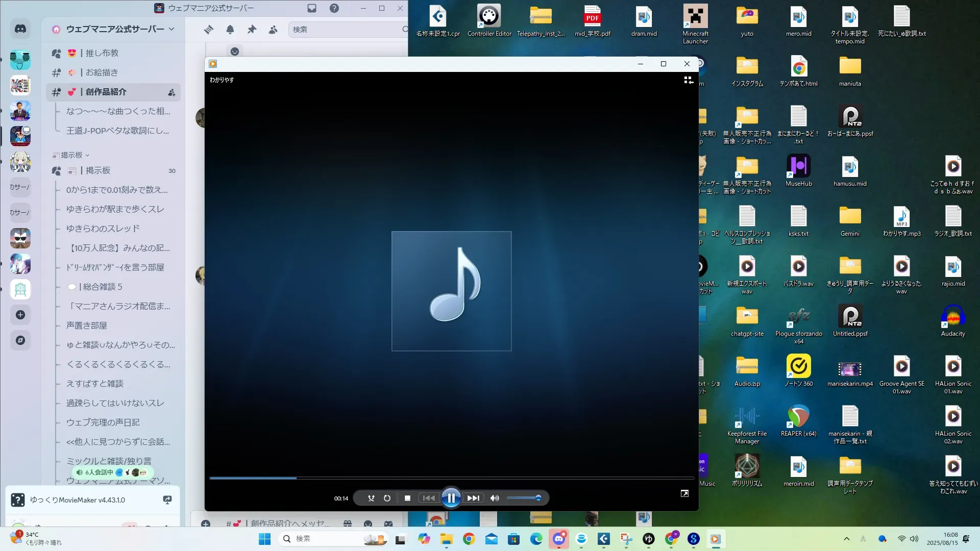Image resolution: width=980 pixels, height=551 pixels.
Task: Show hidden system tray icons chevron
Action: 846,539
